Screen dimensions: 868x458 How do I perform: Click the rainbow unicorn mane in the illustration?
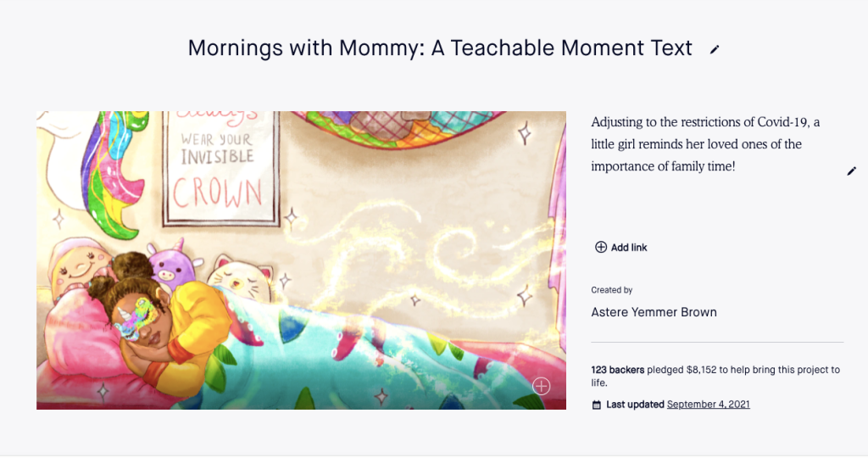(113, 178)
